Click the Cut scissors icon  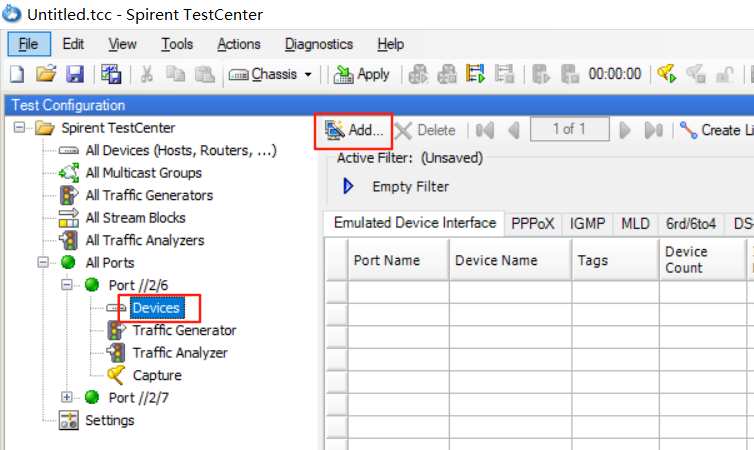coord(147,75)
